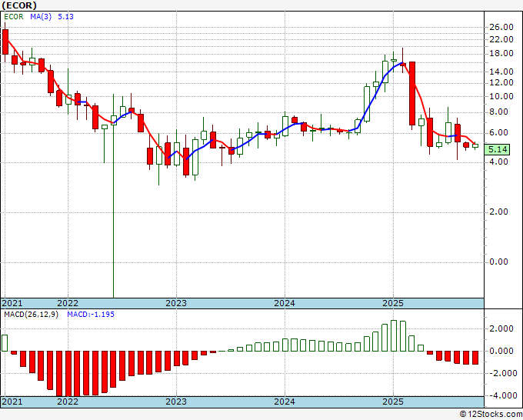Click 2021 on the price chart timeline
The height and width of the screenshot is (420, 523).
12,303
